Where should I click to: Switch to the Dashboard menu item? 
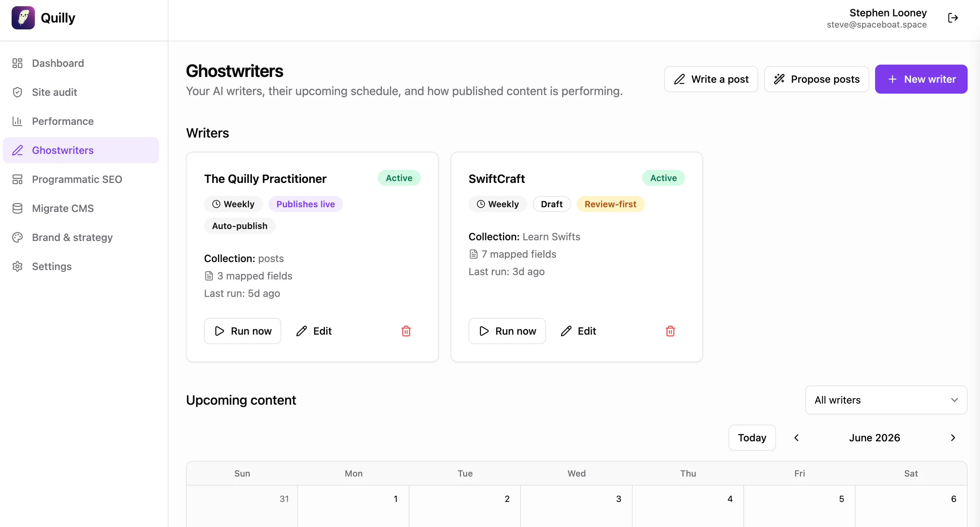[81, 63]
